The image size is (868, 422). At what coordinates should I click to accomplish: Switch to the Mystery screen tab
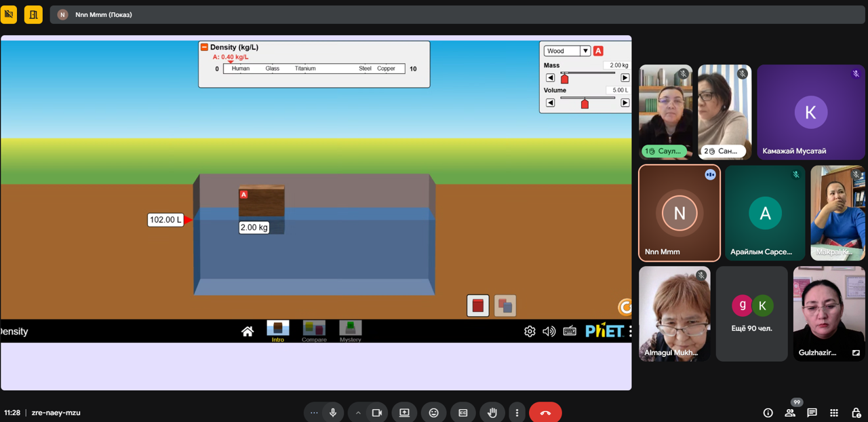click(350, 330)
